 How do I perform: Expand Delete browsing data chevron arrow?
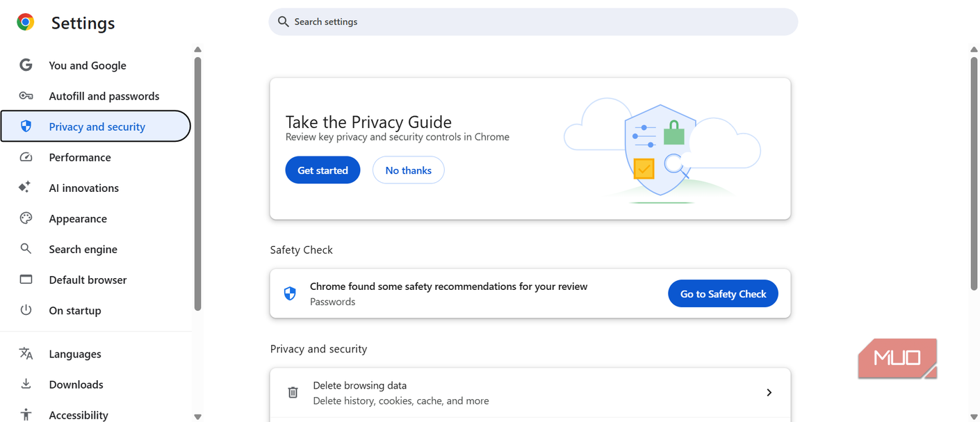769,393
